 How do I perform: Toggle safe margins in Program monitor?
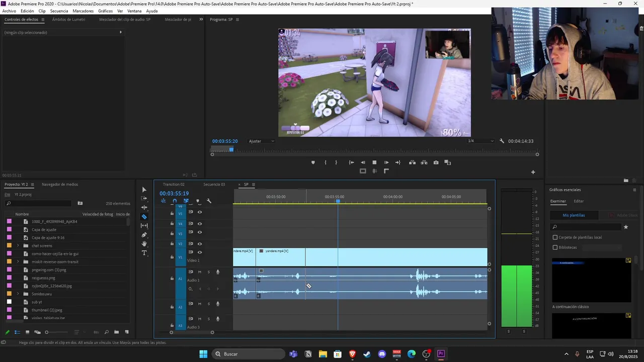(363, 171)
